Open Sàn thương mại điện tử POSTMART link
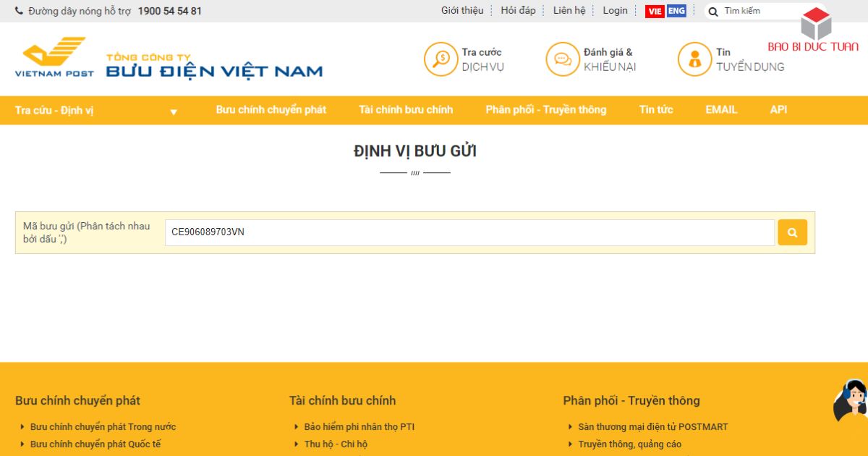 point(652,426)
